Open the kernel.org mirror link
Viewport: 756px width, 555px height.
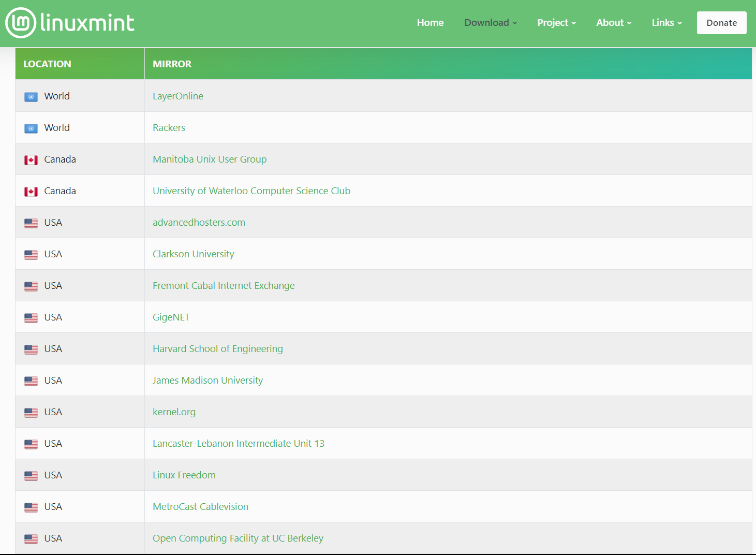pyautogui.click(x=174, y=412)
